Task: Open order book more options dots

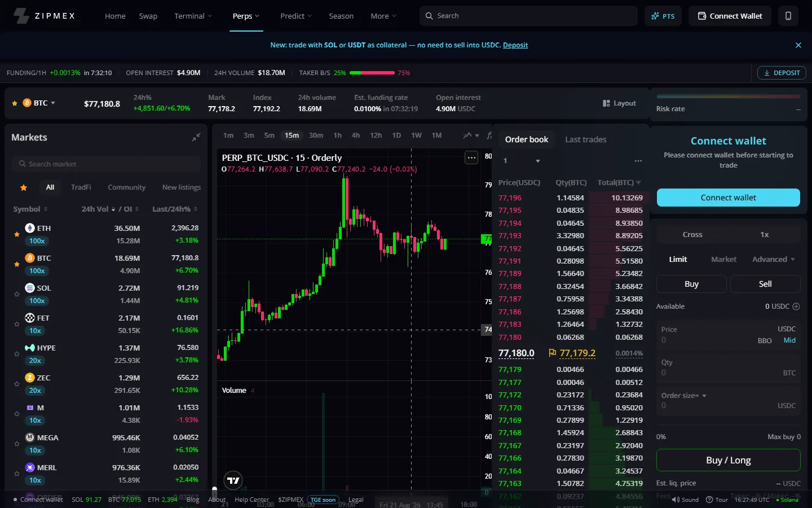Action: 638,161
